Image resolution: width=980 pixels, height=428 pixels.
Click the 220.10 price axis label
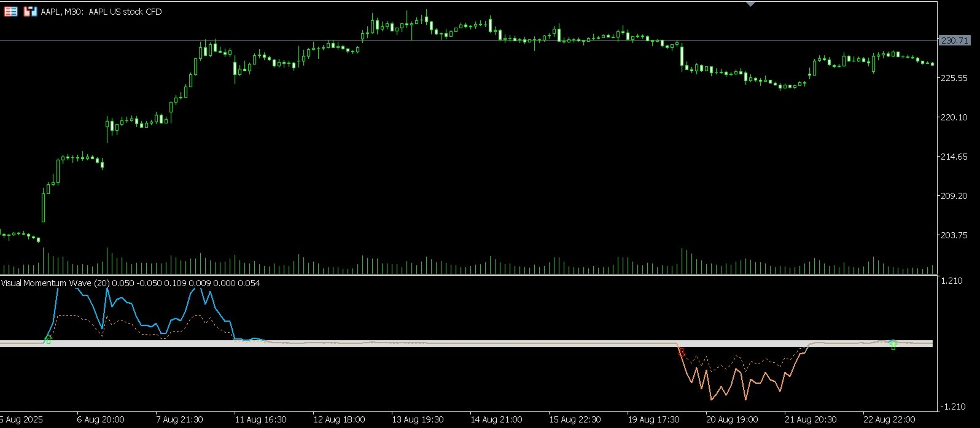click(x=955, y=117)
